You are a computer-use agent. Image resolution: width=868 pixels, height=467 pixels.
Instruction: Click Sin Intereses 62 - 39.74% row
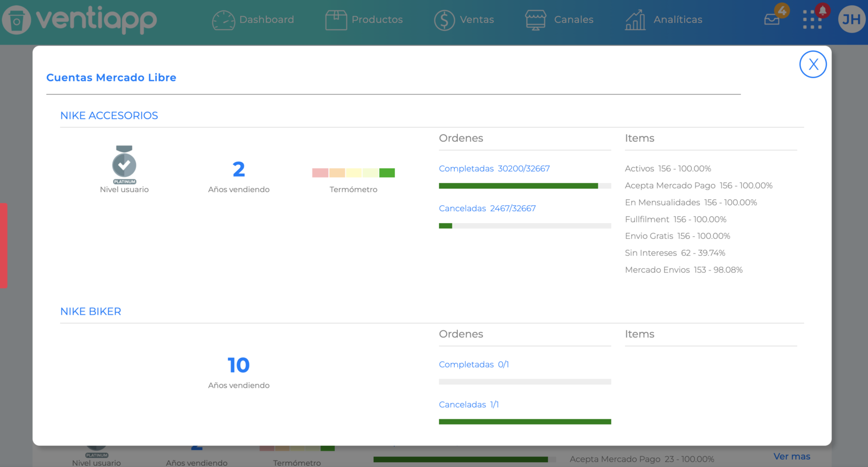pyautogui.click(x=675, y=253)
